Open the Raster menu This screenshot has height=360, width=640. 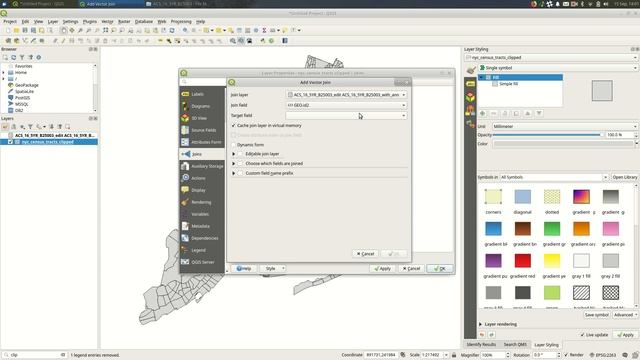[124, 21]
